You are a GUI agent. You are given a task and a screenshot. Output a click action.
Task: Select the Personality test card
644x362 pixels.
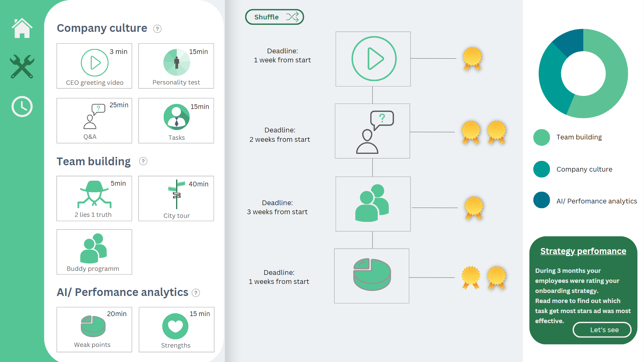coord(176,66)
